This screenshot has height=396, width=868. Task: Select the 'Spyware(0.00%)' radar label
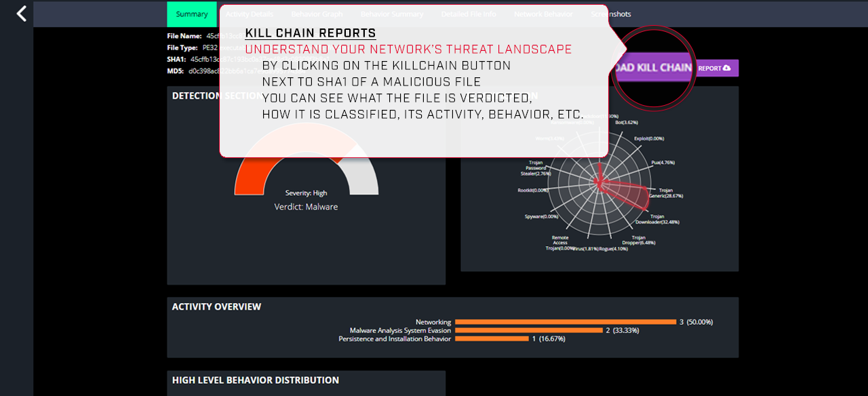[541, 216]
